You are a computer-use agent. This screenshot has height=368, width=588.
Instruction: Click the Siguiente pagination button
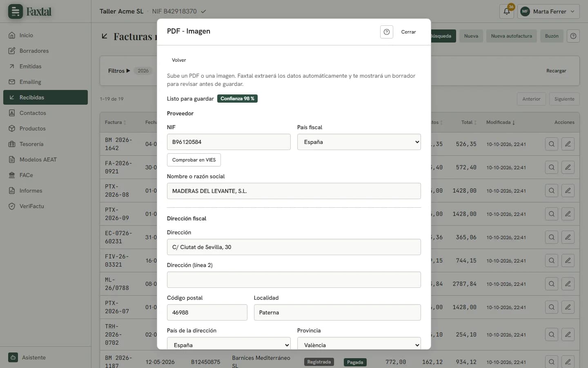click(x=564, y=99)
